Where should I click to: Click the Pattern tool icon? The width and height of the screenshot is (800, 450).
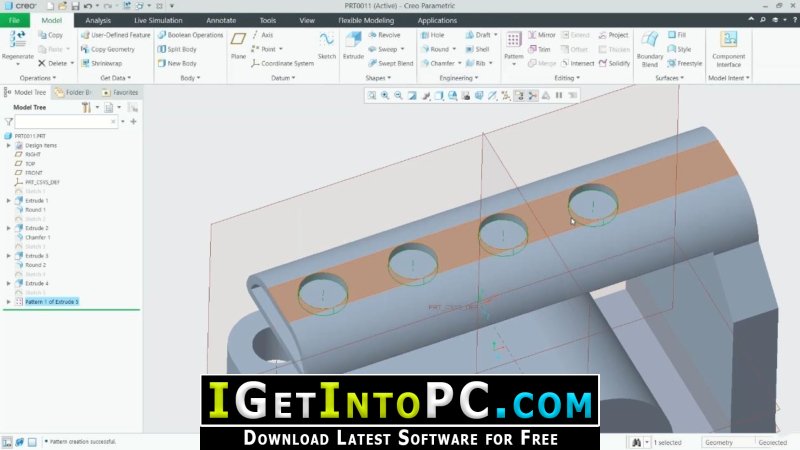pos(513,40)
